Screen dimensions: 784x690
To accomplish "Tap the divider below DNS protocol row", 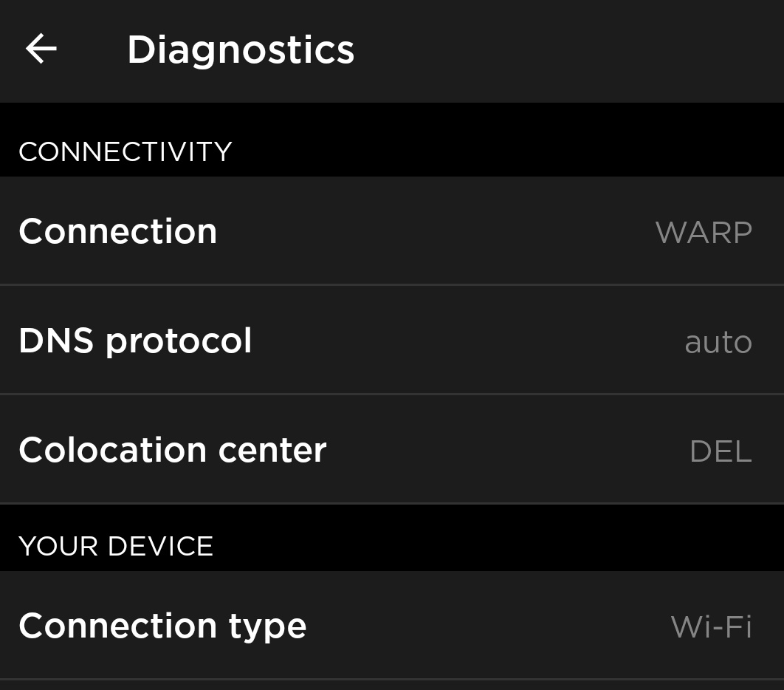I will point(392,394).
